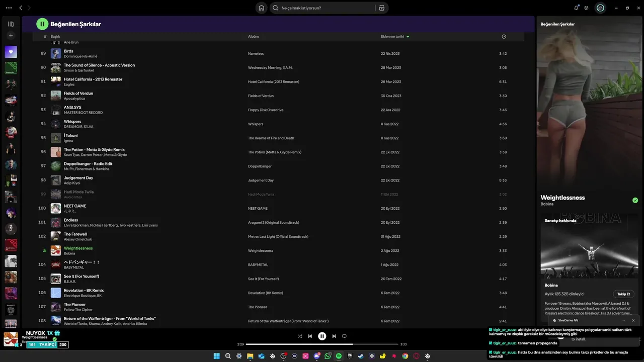Open Windows taskbar search
The width and height of the screenshot is (644, 362).
(x=228, y=356)
